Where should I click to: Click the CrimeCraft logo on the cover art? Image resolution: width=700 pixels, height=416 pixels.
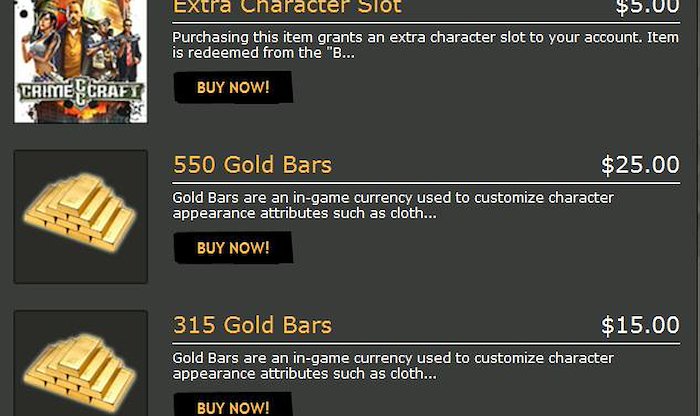[80, 92]
